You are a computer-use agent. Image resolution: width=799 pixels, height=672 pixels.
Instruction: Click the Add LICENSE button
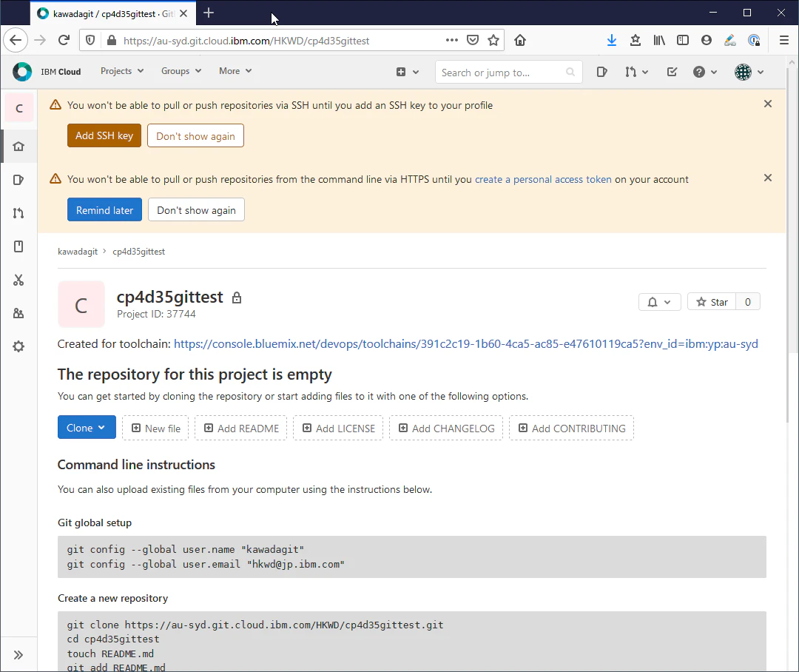[338, 428]
